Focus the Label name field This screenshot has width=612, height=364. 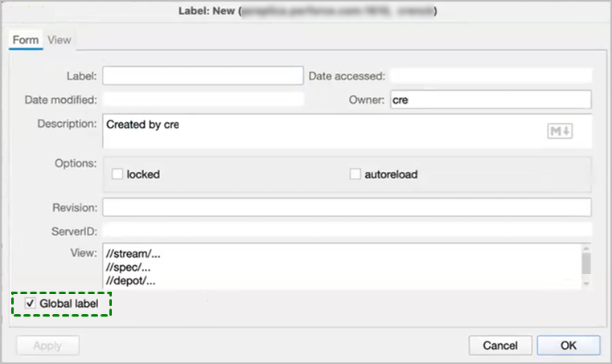(203, 76)
